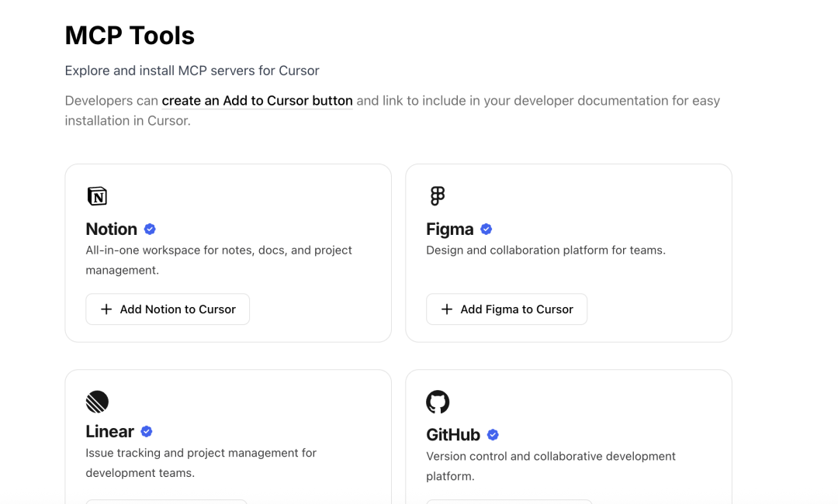Click the text 'Explore and install MCP servers for Cursor'

pyautogui.click(x=192, y=71)
